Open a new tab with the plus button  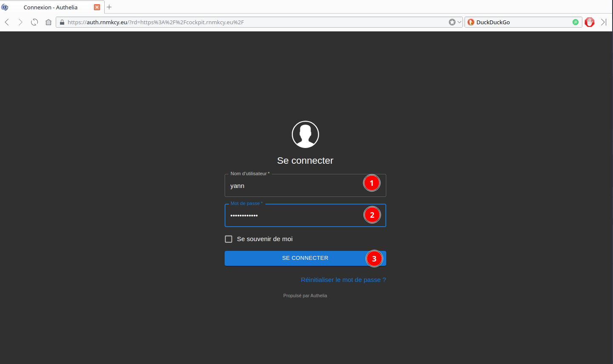click(109, 7)
